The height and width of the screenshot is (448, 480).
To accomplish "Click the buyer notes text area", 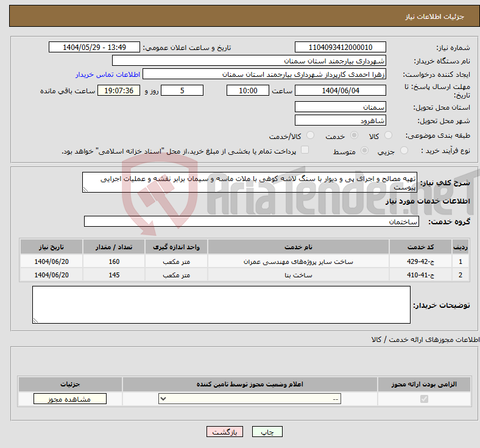I will point(221,305).
